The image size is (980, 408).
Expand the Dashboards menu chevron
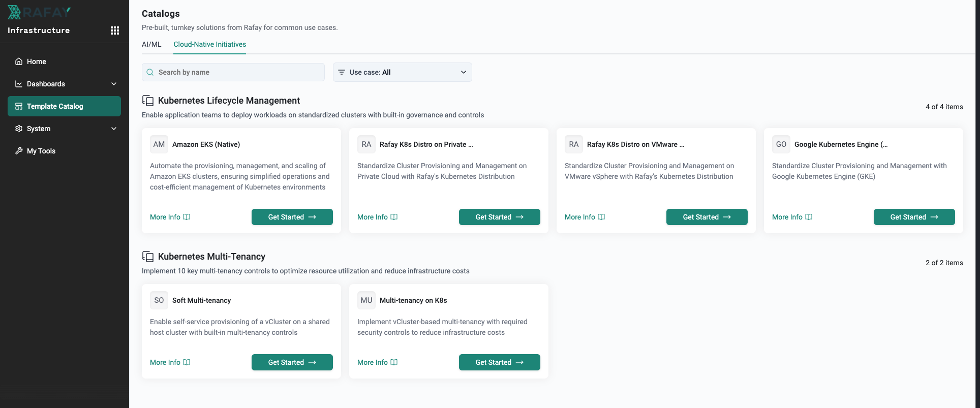114,84
